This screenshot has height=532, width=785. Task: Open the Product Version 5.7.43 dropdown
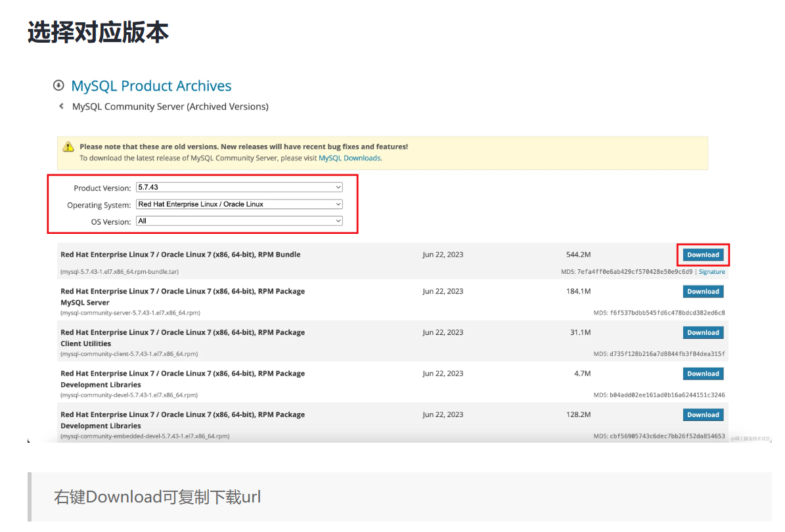pos(239,187)
